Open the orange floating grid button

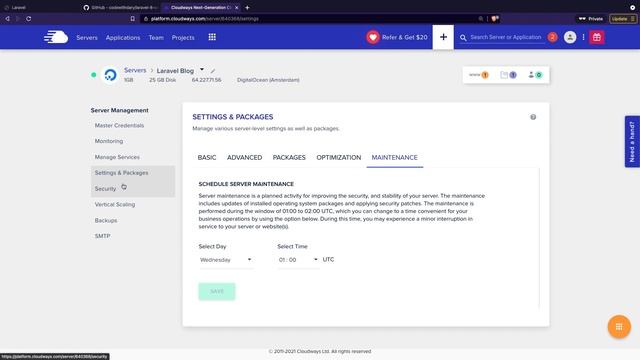tap(619, 327)
